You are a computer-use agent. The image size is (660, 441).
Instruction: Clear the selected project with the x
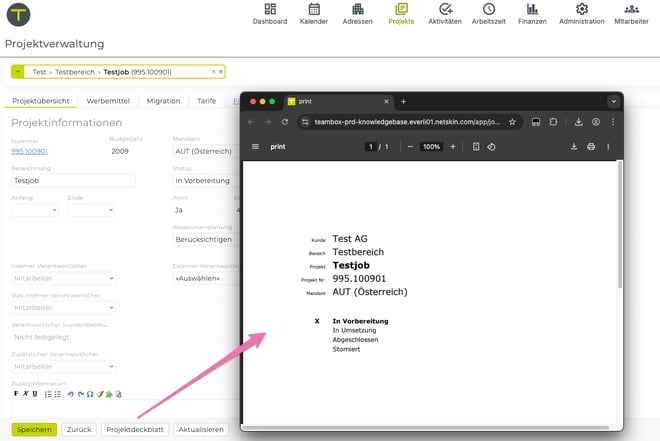[213, 72]
